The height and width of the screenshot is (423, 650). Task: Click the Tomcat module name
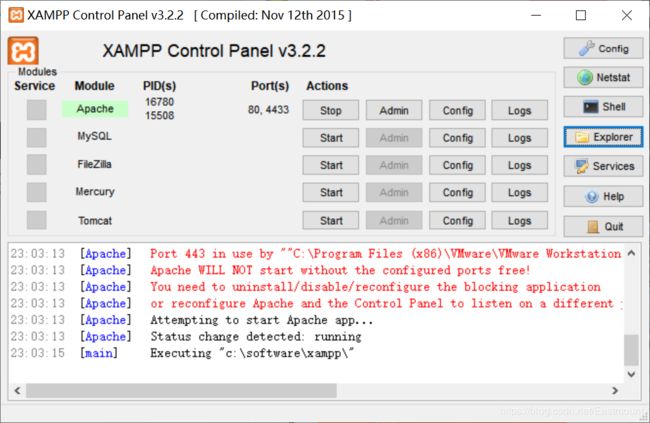tap(95, 220)
